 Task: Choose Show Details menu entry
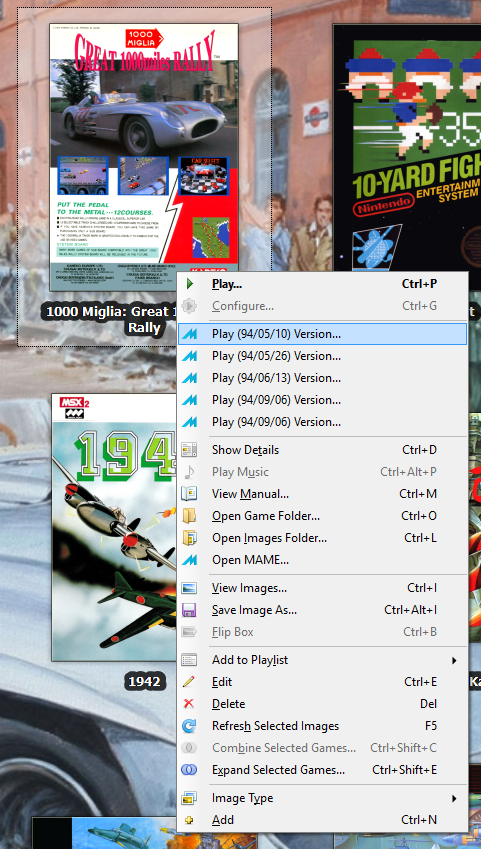click(322, 450)
